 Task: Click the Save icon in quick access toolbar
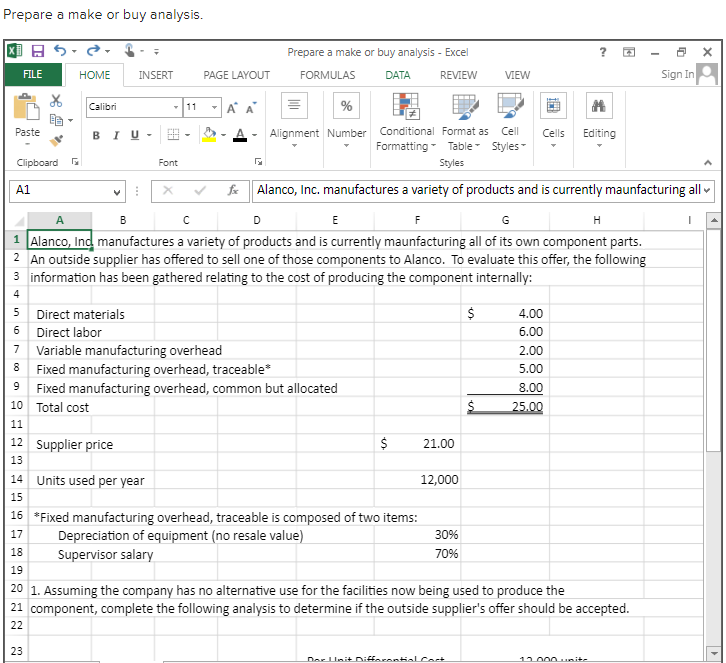tap(38, 51)
